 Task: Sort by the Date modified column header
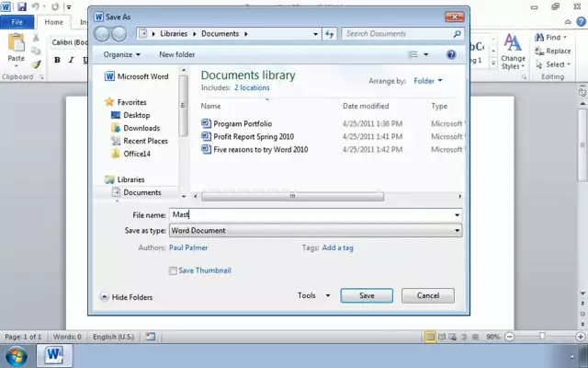(x=366, y=107)
